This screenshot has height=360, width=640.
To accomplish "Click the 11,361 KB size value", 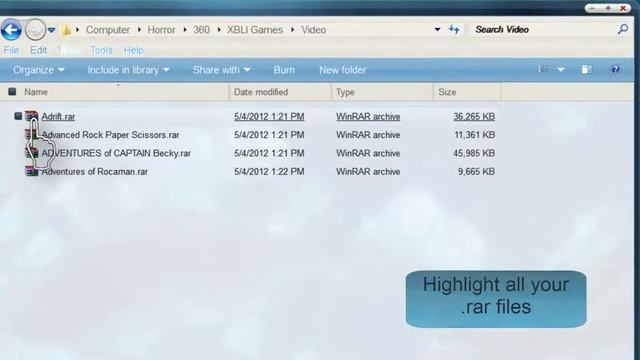I will point(475,135).
